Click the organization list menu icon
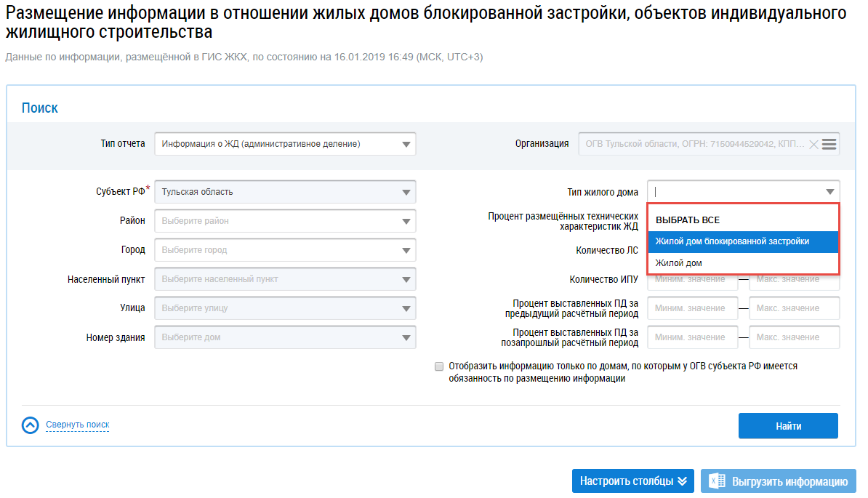 829,144
